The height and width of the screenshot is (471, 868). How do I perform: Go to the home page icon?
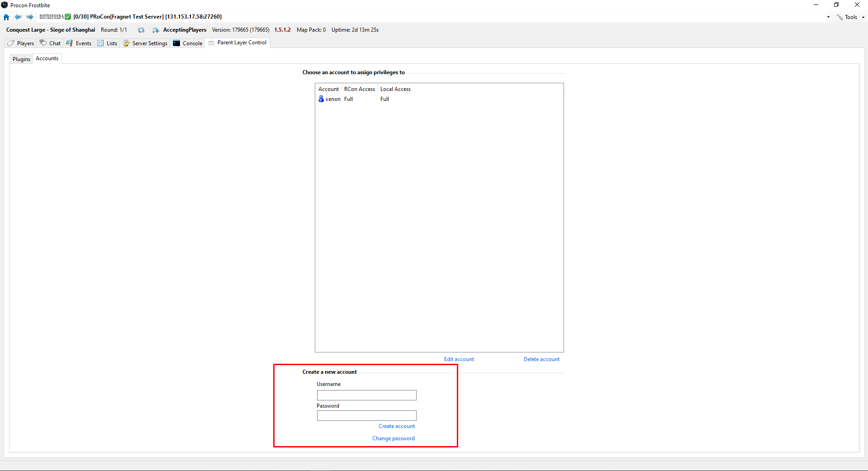[x=6, y=17]
